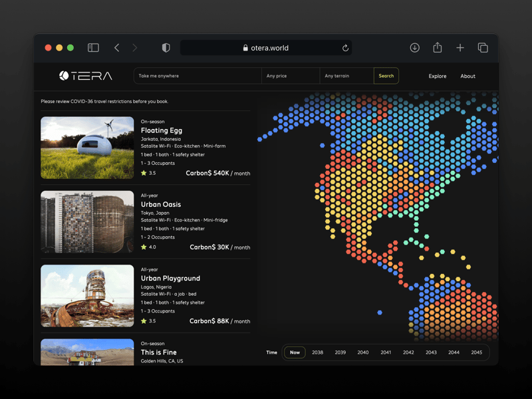Open the About menu item

tap(467, 76)
